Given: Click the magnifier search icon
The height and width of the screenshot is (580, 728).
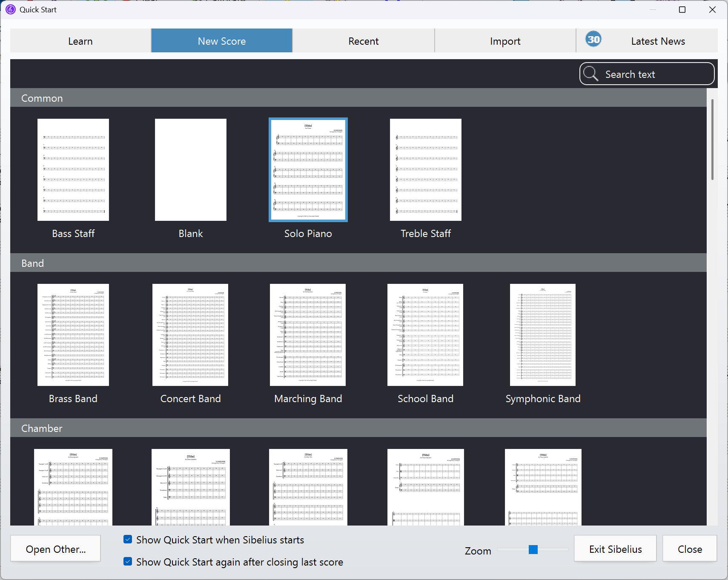Looking at the screenshot, I should tap(591, 74).
